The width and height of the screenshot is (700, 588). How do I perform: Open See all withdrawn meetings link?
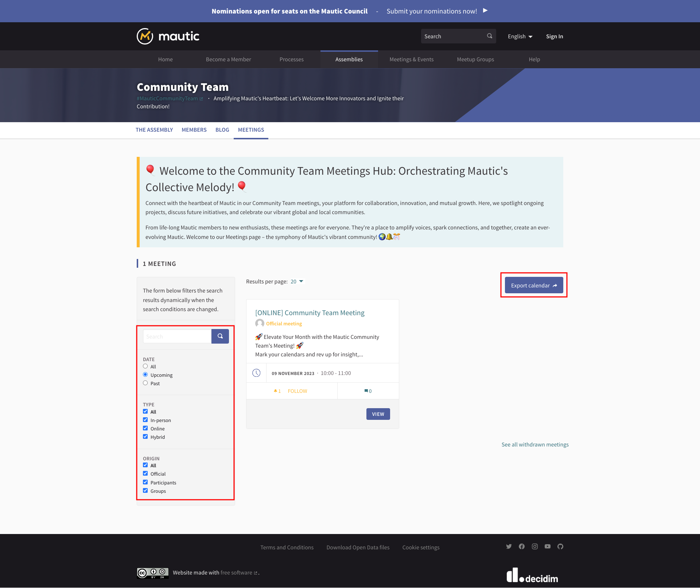535,445
